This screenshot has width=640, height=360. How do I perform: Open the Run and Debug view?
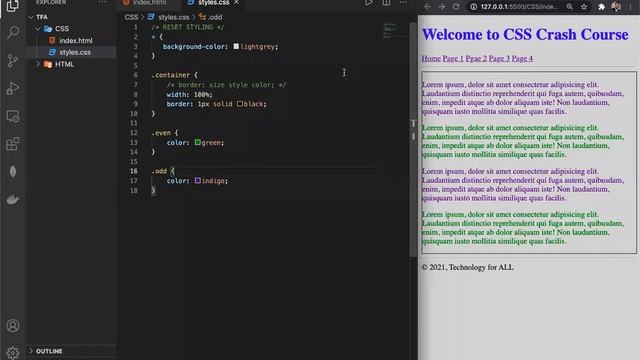(13, 88)
